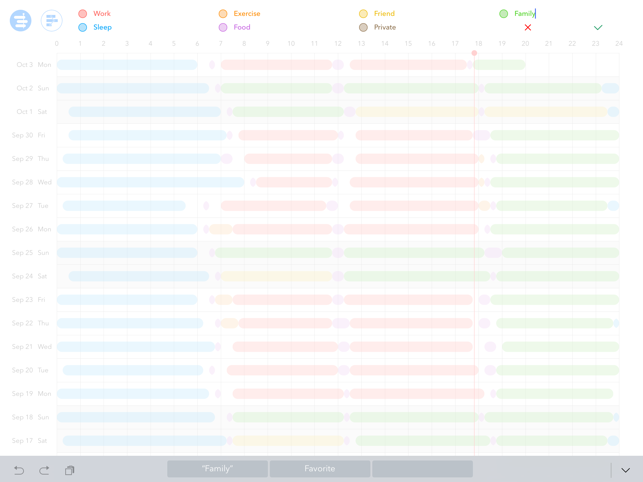Click the undo arrow icon
The height and width of the screenshot is (482, 643).
click(18, 470)
